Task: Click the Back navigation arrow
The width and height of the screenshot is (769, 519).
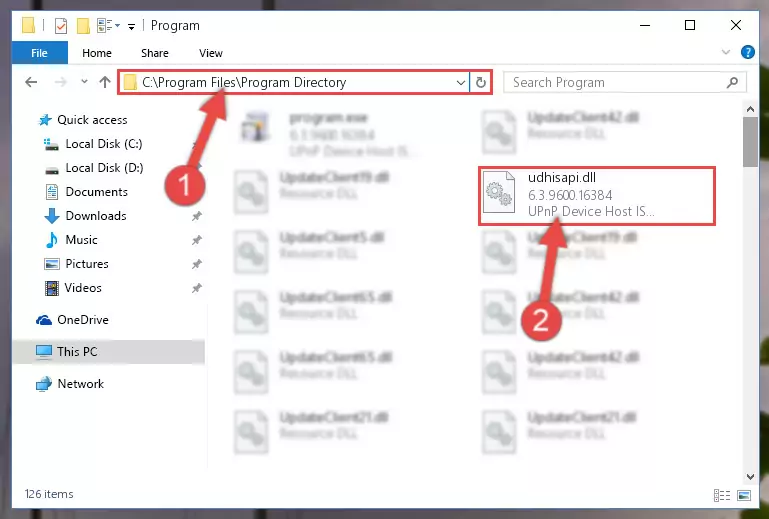Action: (x=31, y=82)
